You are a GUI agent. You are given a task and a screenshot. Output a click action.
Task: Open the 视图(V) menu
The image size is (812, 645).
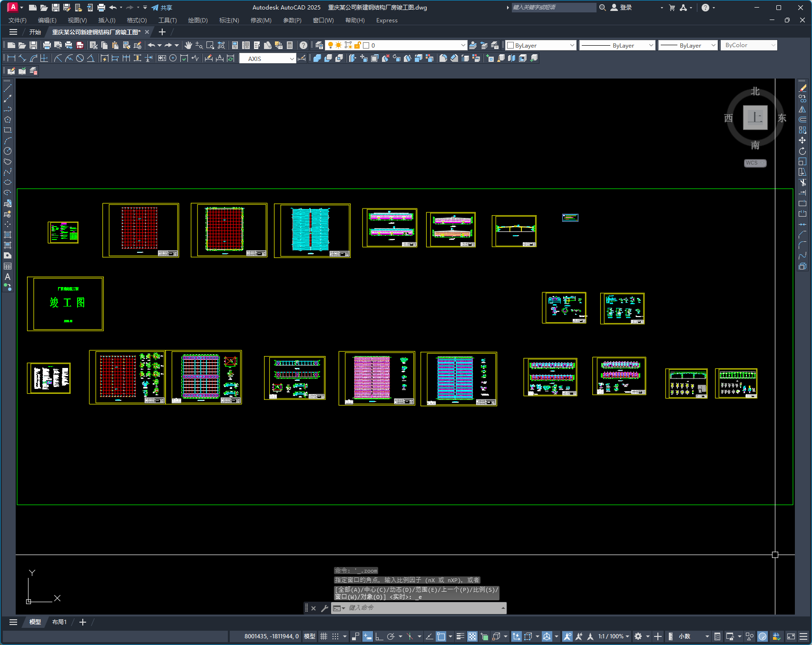tap(77, 20)
